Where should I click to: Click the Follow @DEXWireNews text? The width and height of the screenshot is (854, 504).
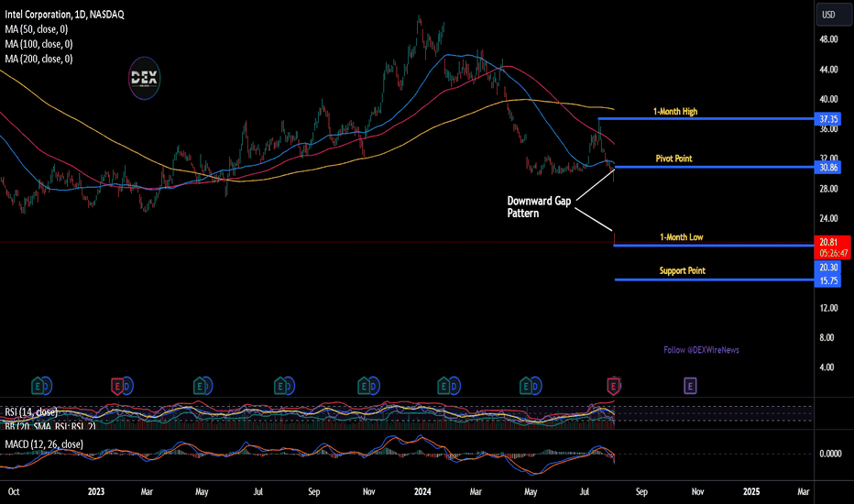tap(702, 350)
